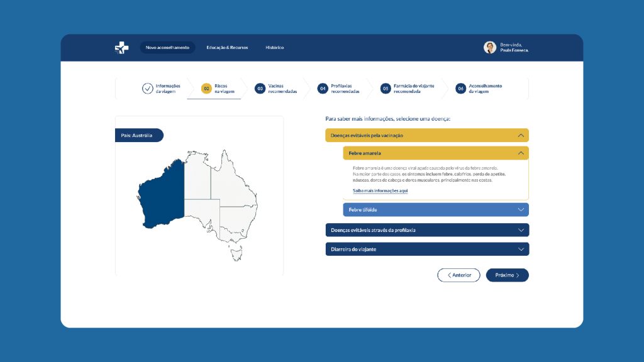The height and width of the screenshot is (362, 644).
Task: Click step 04 Profilaxias recomendadas circle
Action: (323, 89)
